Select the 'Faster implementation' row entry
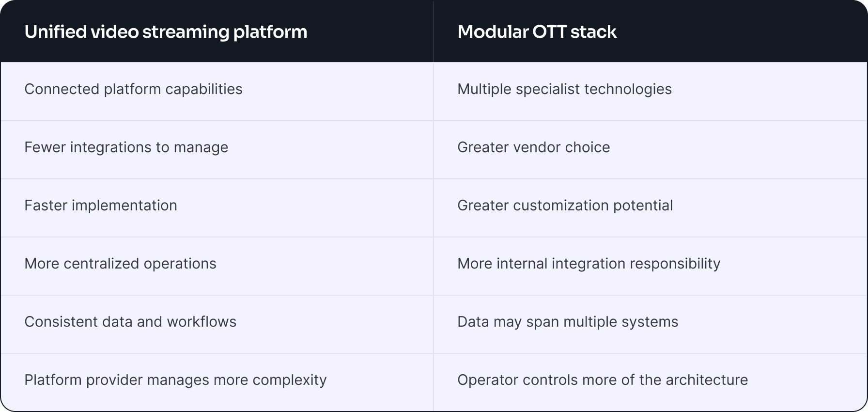Viewport: 868px width, 412px height. click(217, 208)
